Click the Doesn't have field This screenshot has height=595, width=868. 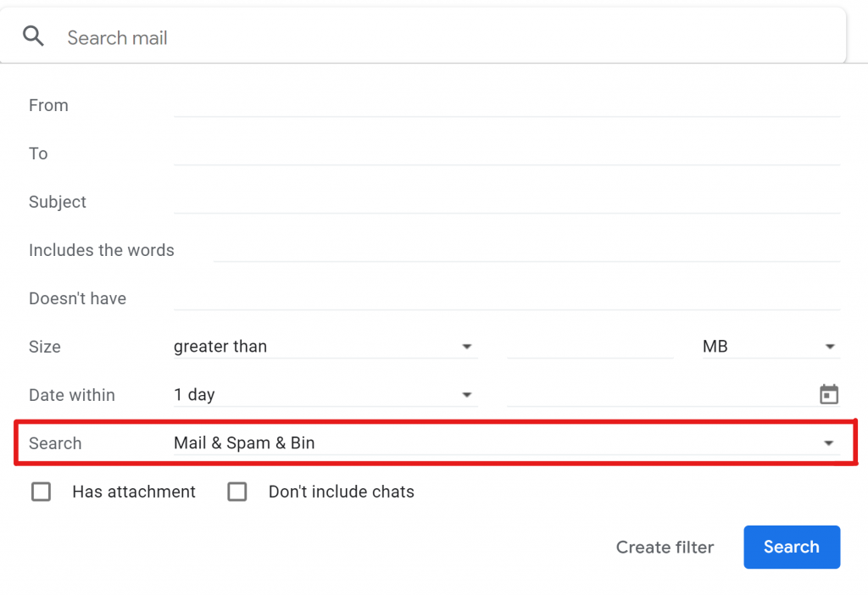(x=507, y=297)
